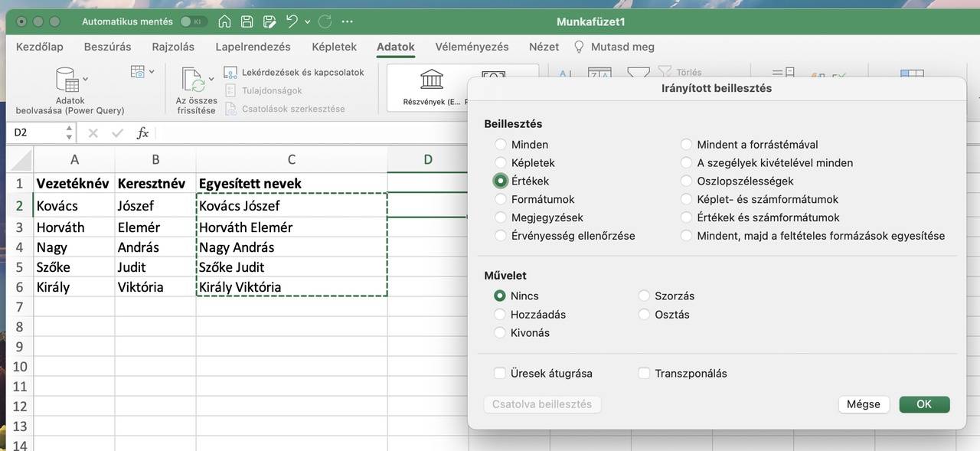This screenshot has width=980, height=451.
Task: Click cell containing Horváth Elemér
Action: coord(292,227)
